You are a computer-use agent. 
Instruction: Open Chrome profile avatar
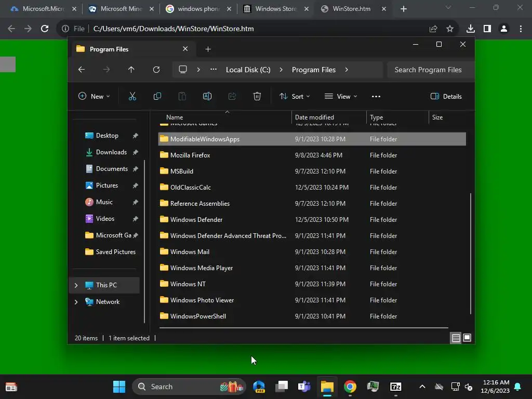click(x=504, y=29)
